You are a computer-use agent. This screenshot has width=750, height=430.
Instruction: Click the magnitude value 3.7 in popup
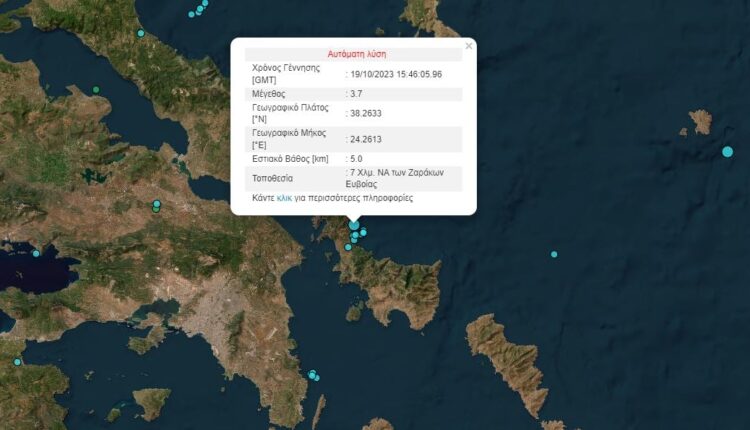[x=357, y=94]
